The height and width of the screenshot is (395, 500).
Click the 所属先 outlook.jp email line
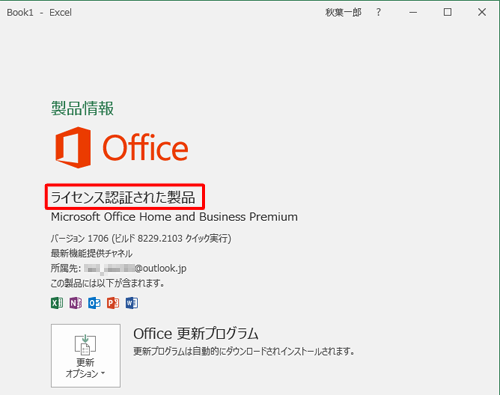pos(119,268)
